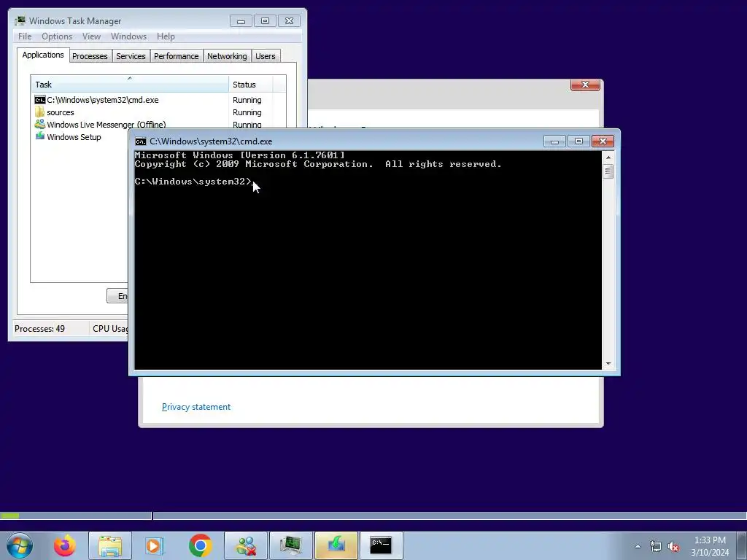Select the C:\Windows\system32\cmd.exe task name
747x560 pixels.
point(102,100)
